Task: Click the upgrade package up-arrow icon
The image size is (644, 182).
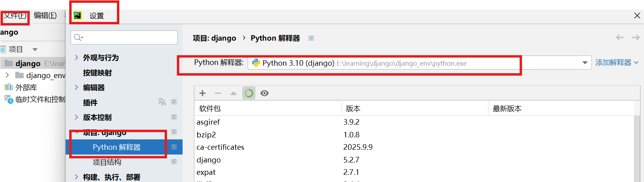Action: [x=233, y=93]
